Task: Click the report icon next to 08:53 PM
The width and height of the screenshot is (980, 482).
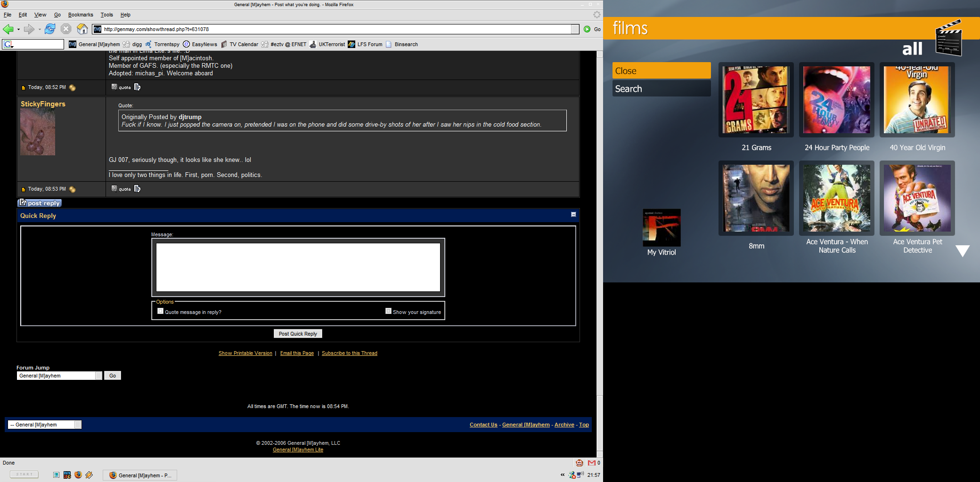Action: click(72, 189)
